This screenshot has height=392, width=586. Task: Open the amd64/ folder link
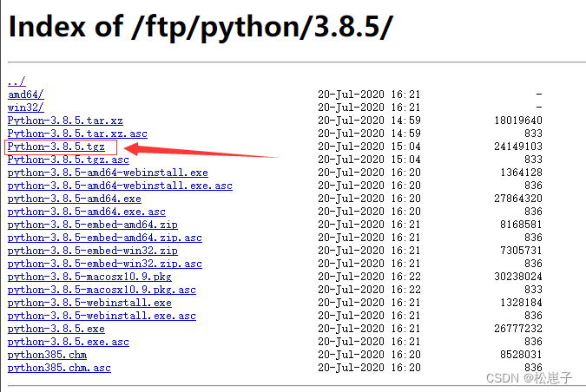(26, 94)
